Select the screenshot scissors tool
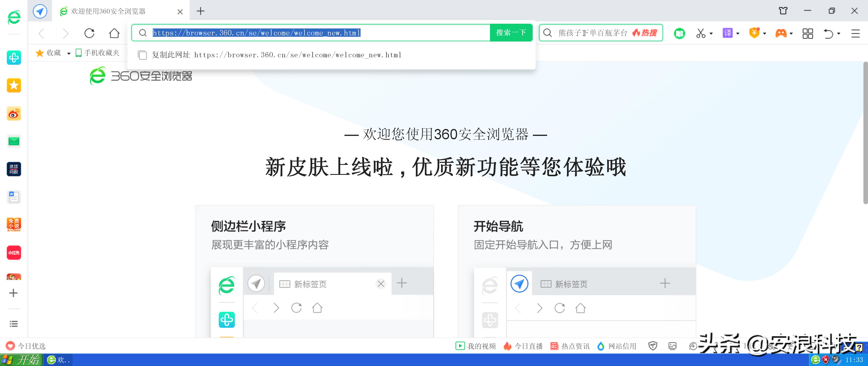The image size is (868, 366). pos(701,33)
